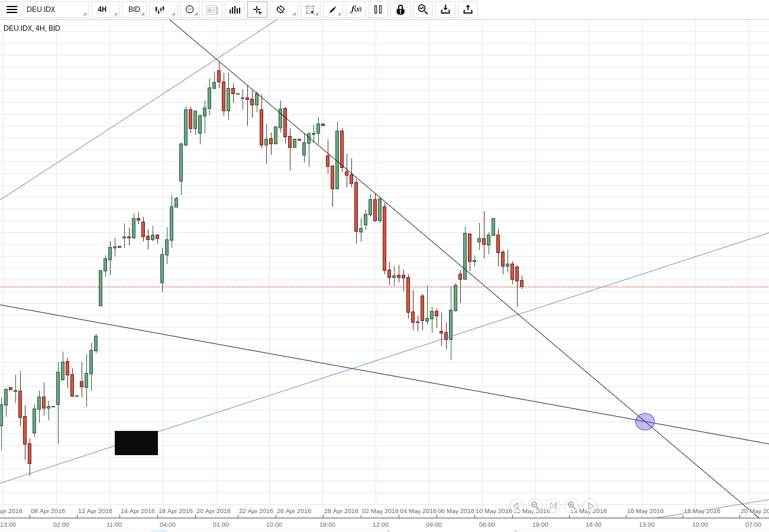Screen dimensions: 769x532
Task: Click the chart label 'DEU.IDX, 4H, BID'
Action: [x=32, y=28]
